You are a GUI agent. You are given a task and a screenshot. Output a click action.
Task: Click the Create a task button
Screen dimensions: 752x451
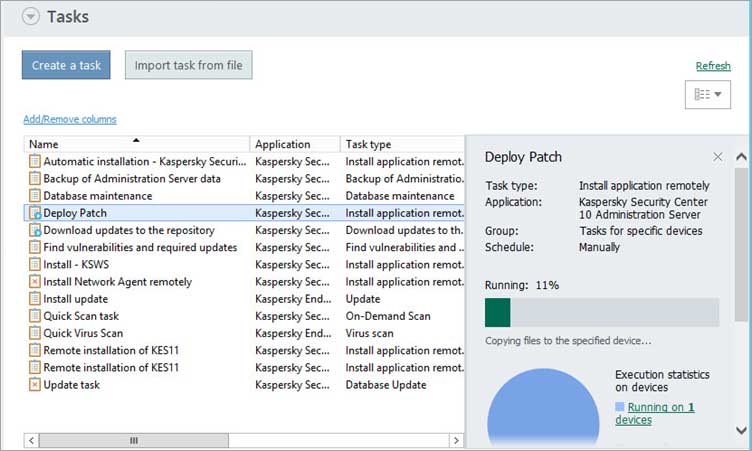coord(66,65)
